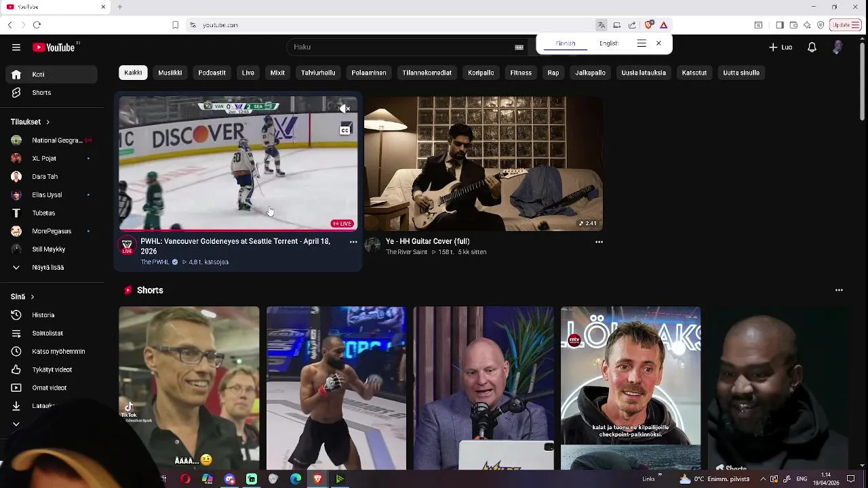Open National Geographic subscription channel

click(x=52, y=140)
